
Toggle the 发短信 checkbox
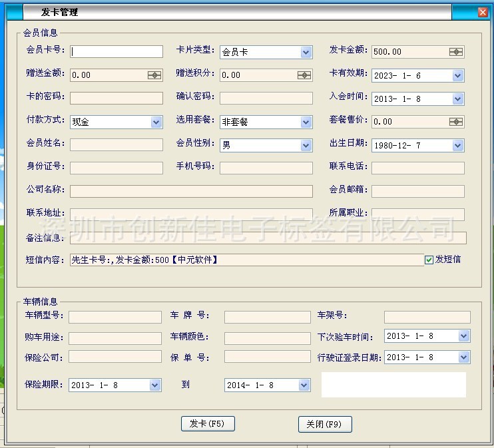click(x=429, y=260)
